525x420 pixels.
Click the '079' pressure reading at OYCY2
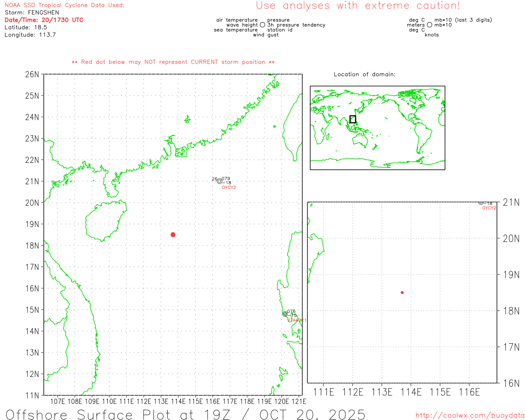(x=226, y=179)
